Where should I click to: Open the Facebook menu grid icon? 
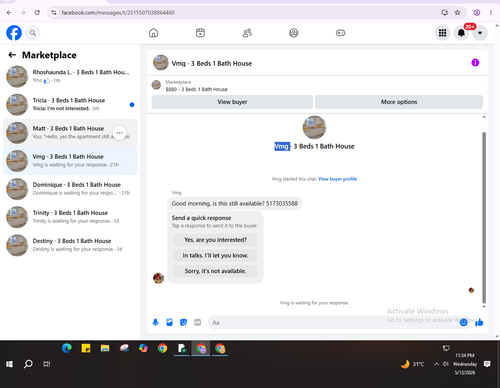[442, 33]
